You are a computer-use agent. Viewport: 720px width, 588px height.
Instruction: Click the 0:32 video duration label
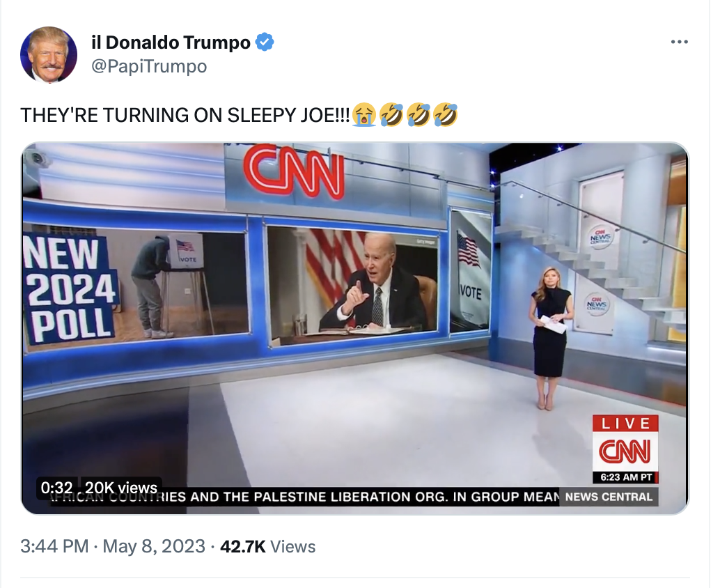pos(56,488)
